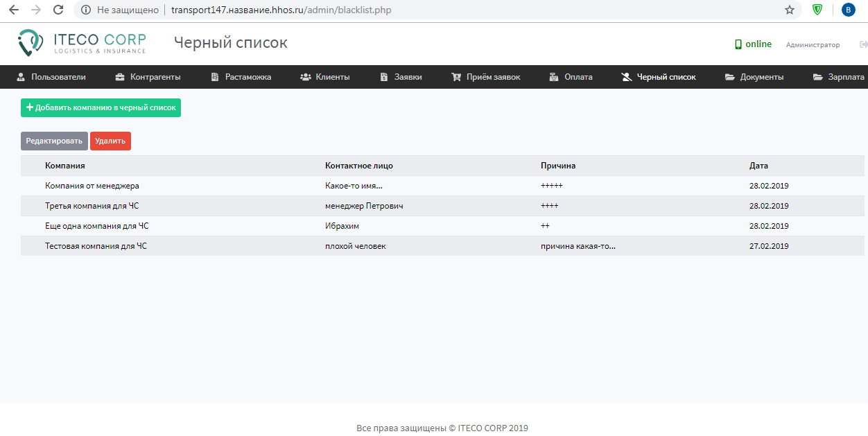Go back with the browser back arrow
Viewport: 868px width, 436px height.
[x=13, y=10]
